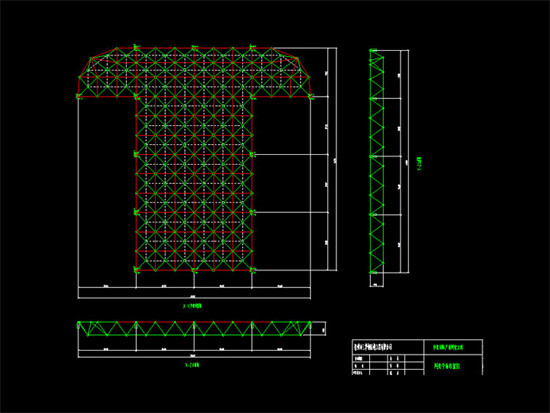Select the upper green title block text
This screenshot has height=413, width=550.
448,347
